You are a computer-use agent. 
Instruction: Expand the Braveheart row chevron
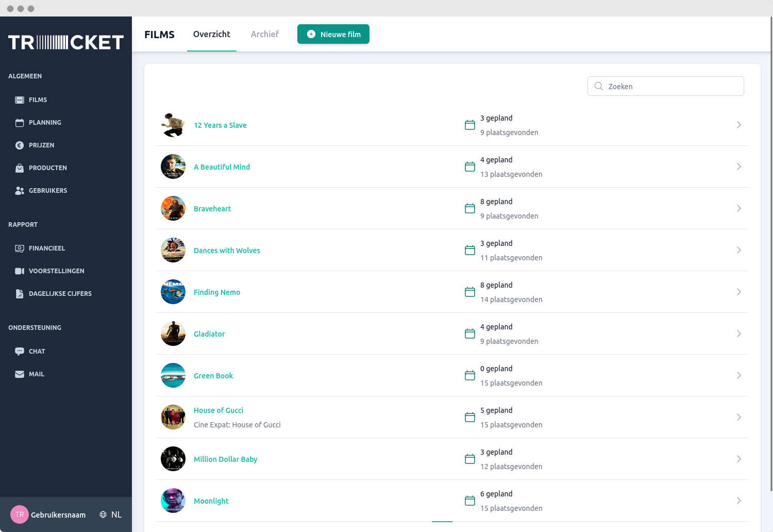[x=739, y=208]
